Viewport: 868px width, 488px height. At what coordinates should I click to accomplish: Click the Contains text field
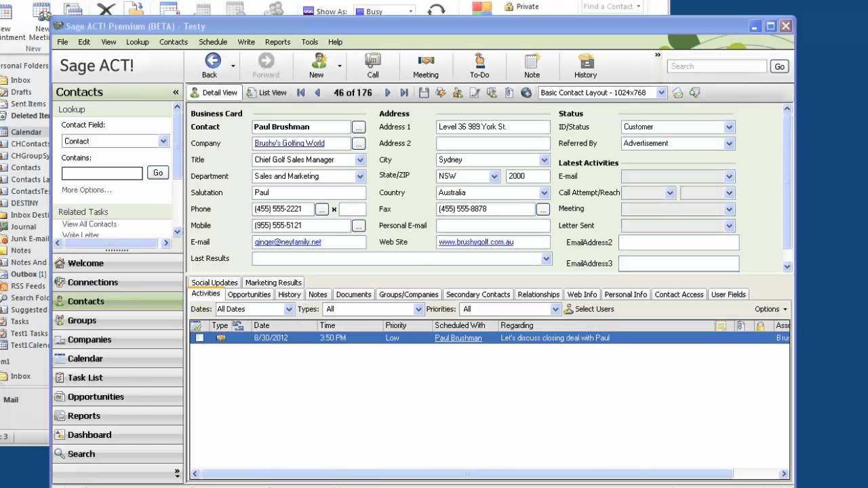[x=102, y=173]
